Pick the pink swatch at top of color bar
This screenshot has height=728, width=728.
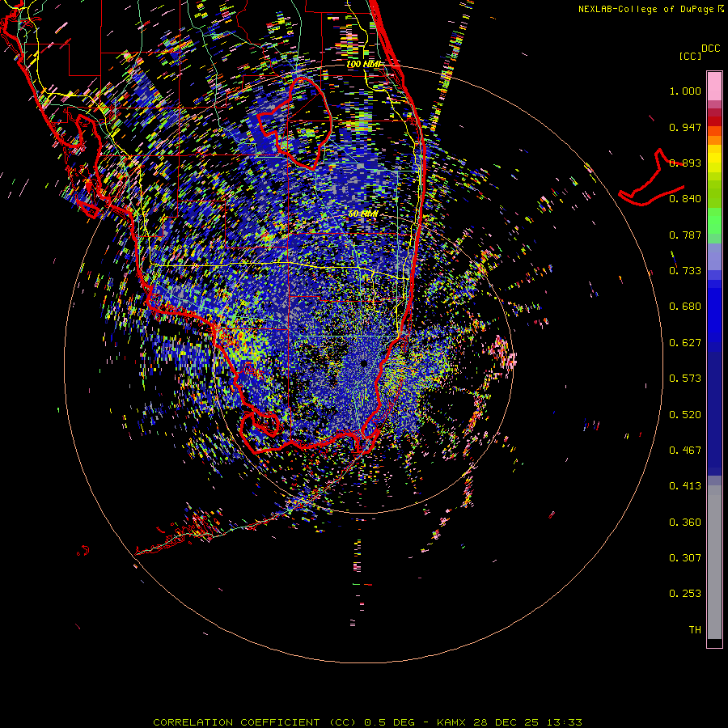coord(714,86)
